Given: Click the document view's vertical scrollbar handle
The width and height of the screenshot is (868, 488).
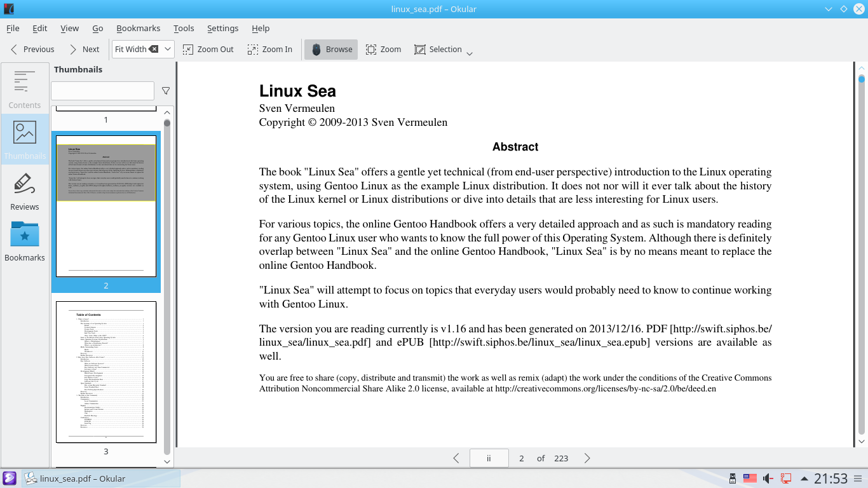Looking at the screenshot, I should (862, 79).
